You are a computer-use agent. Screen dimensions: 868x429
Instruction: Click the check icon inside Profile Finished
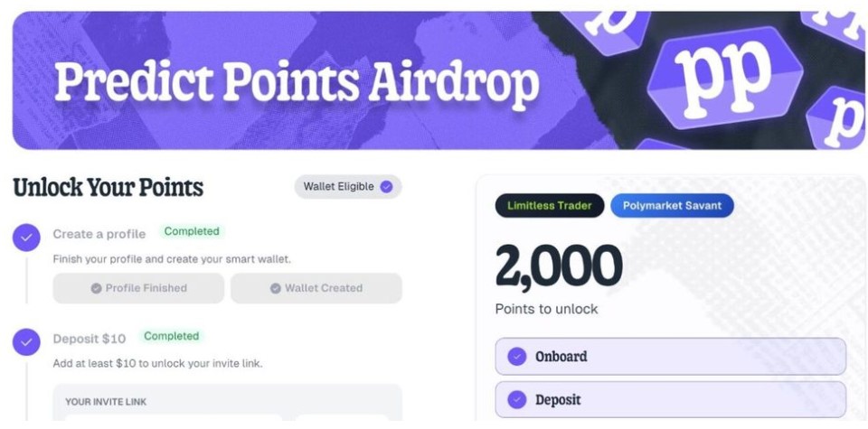96,289
